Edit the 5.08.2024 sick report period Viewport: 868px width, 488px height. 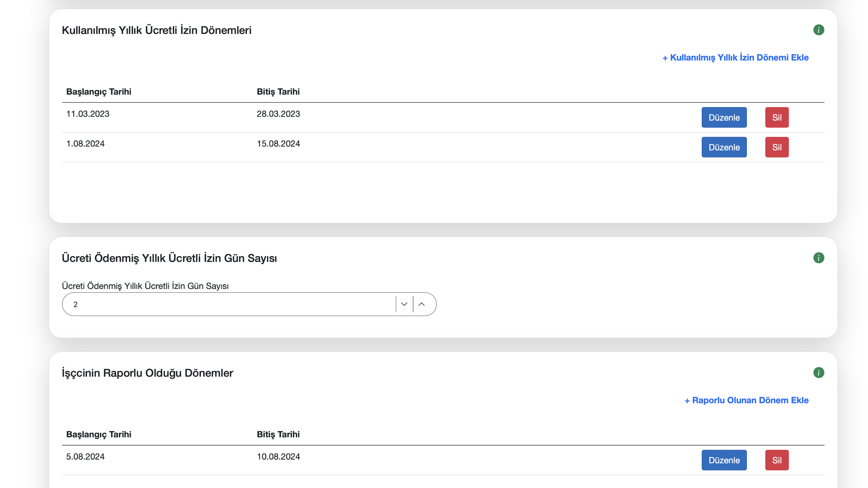(724, 460)
